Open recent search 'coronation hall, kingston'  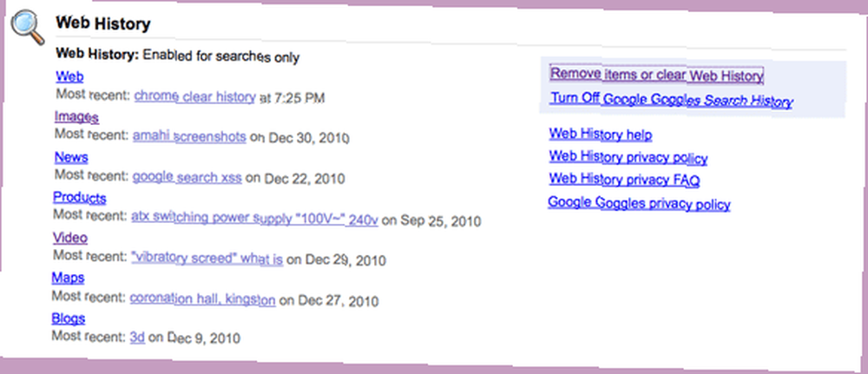202,299
